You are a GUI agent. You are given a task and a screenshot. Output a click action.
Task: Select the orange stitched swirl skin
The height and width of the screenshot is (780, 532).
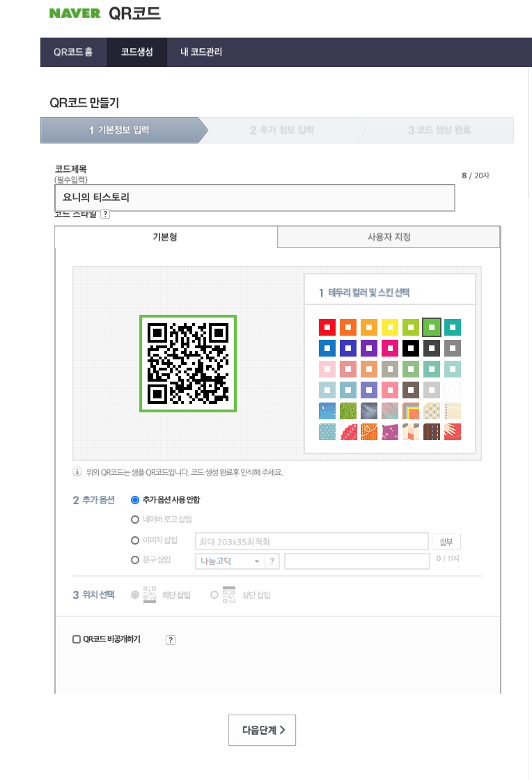pos(369,432)
